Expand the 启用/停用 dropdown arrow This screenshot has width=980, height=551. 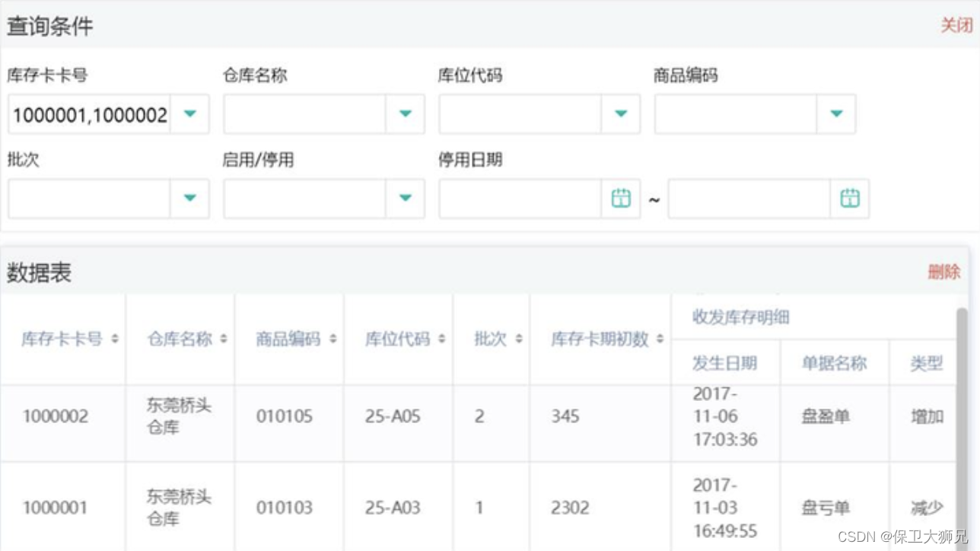pos(406,199)
